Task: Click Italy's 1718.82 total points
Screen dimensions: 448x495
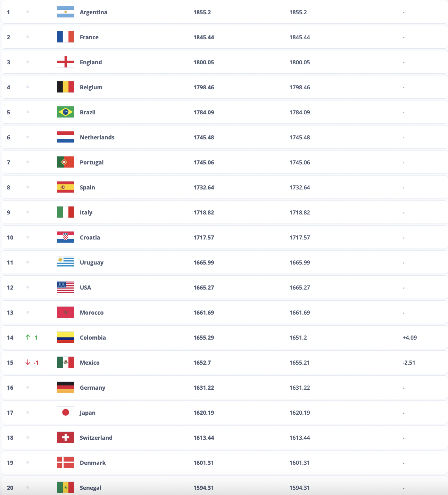Action: coord(204,212)
